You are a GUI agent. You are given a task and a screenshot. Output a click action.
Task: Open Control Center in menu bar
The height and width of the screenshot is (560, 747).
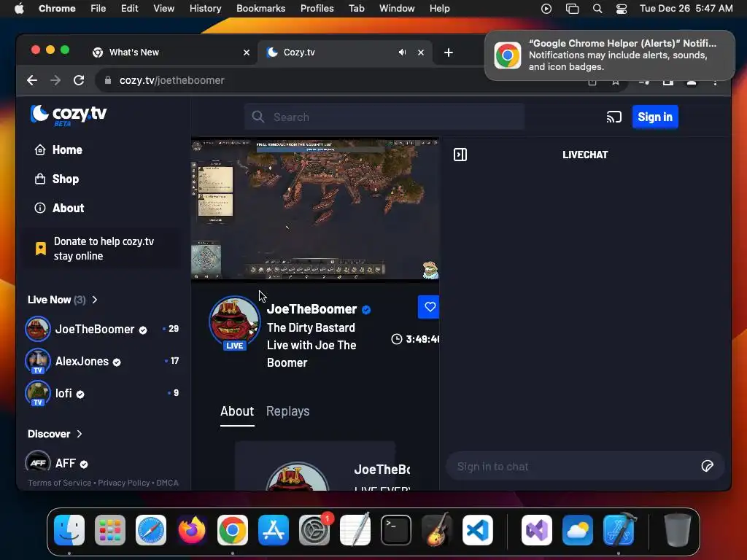[622, 9]
